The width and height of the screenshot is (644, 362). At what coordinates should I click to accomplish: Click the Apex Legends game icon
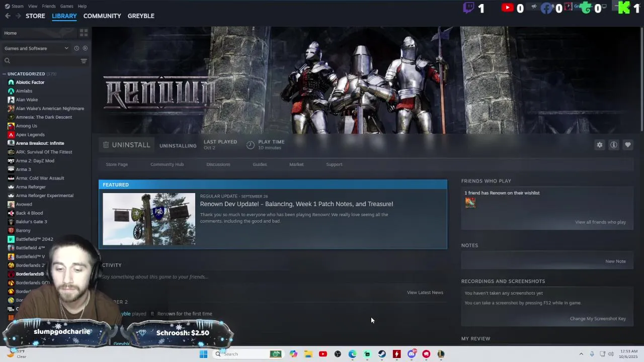click(x=11, y=135)
